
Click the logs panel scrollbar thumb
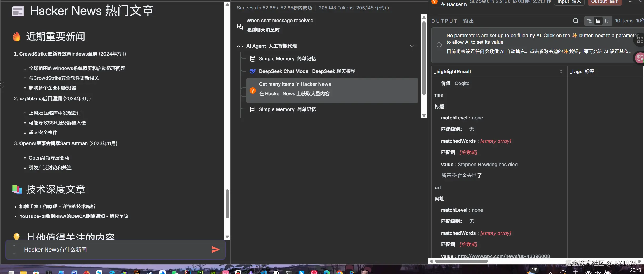tap(424, 58)
